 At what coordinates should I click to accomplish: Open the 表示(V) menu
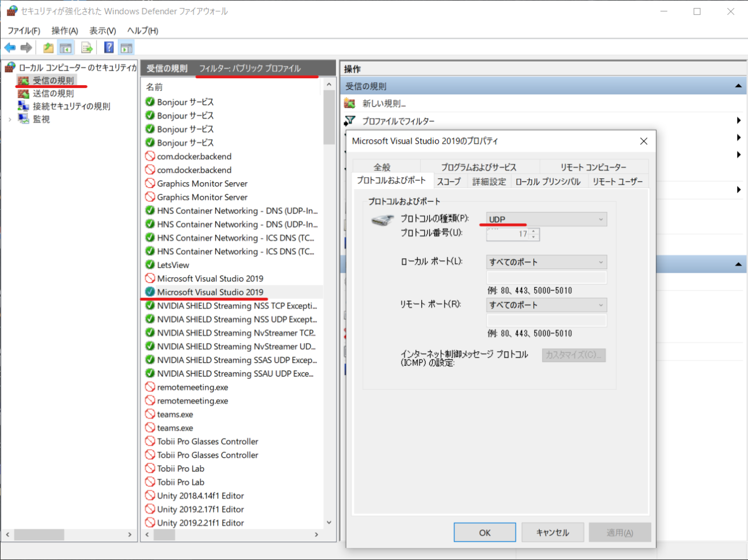(x=102, y=30)
